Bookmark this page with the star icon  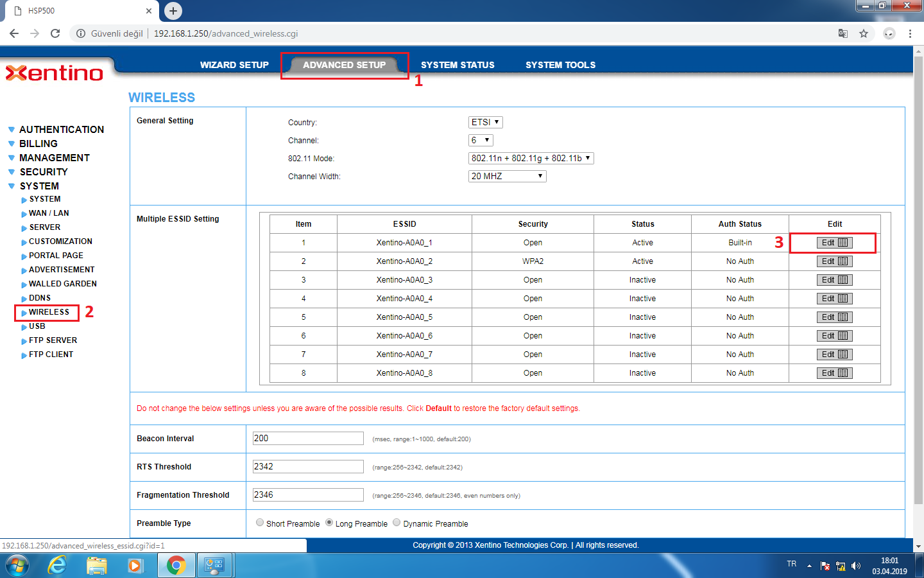tap(864, 33)
